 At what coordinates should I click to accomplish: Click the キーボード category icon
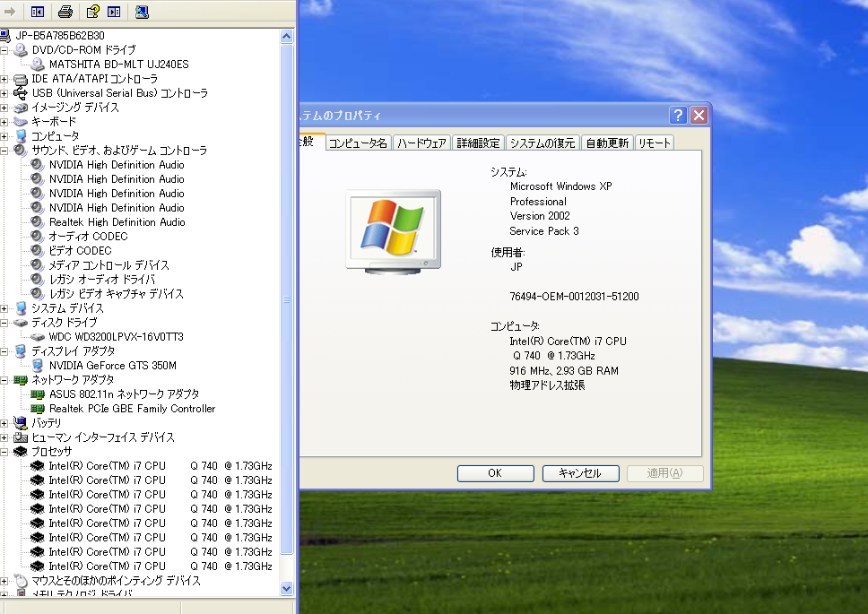click(21, 122)
